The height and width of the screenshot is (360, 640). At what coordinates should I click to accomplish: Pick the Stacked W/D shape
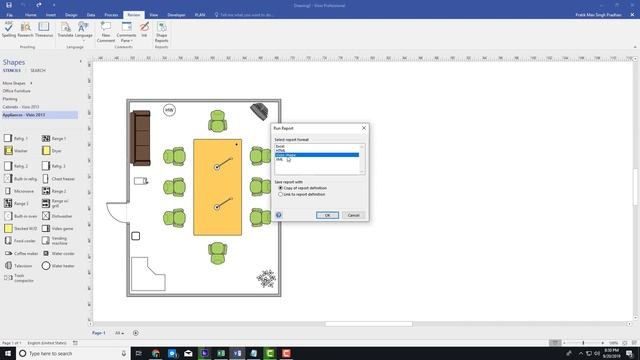[20, 229]
